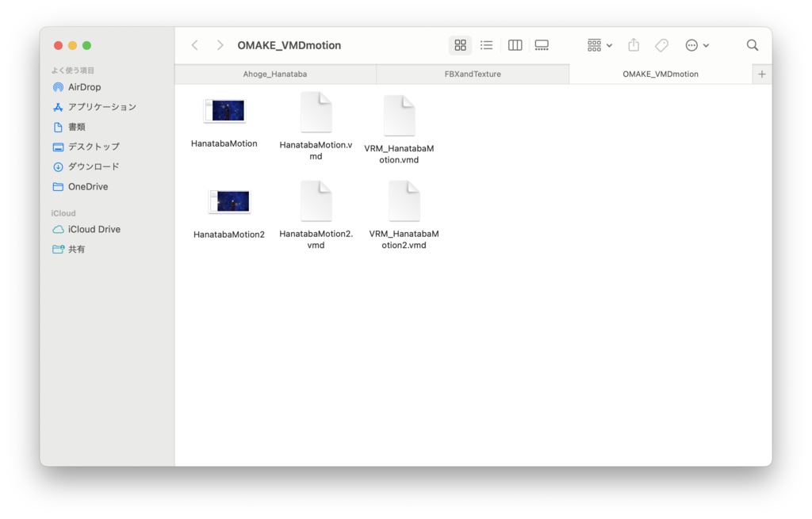
Task: Click the Share toolbar icon
Action: click(x=634, y=45)
